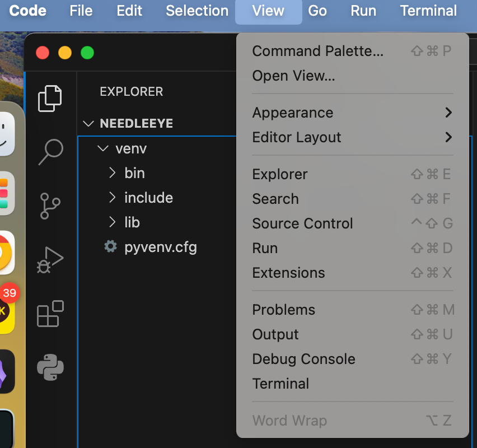The height and width of the screenshot is (448, 477).
Task: Collapse the venv folder chevron
Action: tap(103, 148)
